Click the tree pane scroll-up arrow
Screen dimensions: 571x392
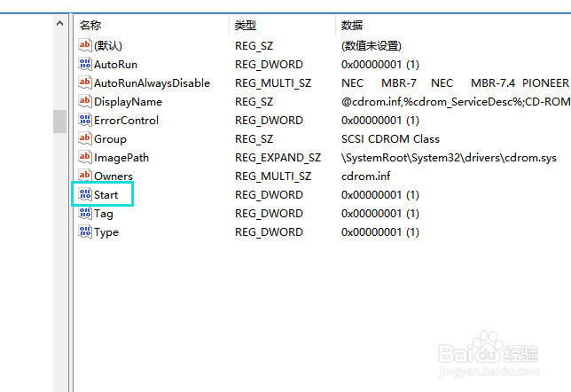tap(59, 24)
